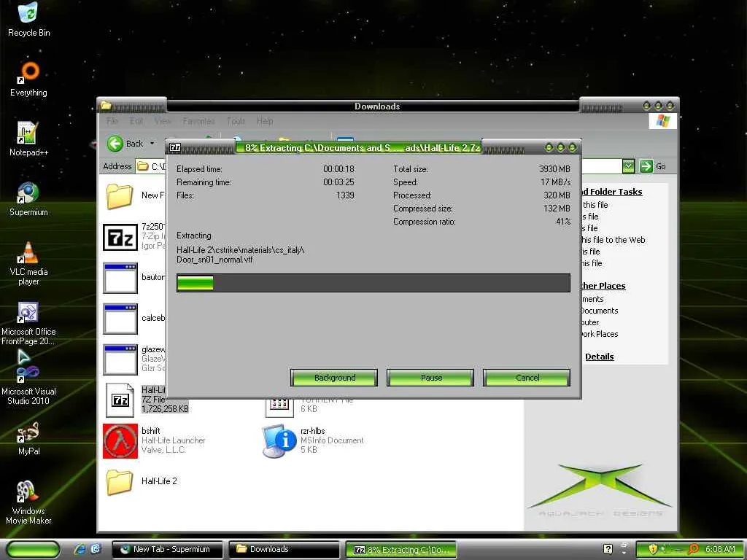Cancel the extraction
The height and width of the screenshot is (560, 747).
(527, 378)
